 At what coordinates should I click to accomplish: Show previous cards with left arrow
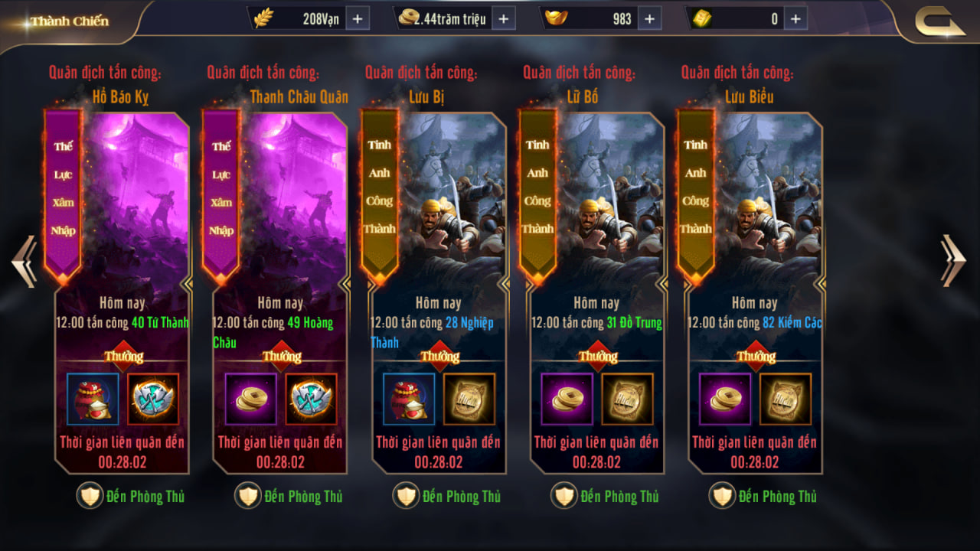pos(24,261)
